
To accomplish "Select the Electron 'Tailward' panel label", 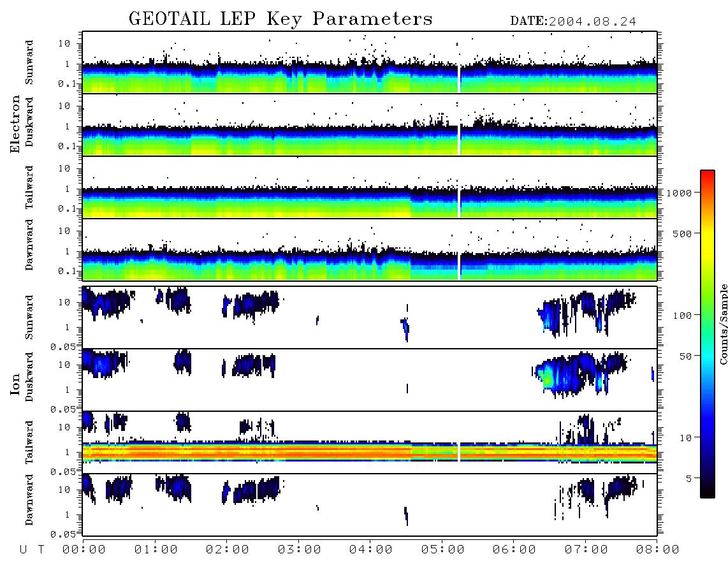I will (29, 187).
